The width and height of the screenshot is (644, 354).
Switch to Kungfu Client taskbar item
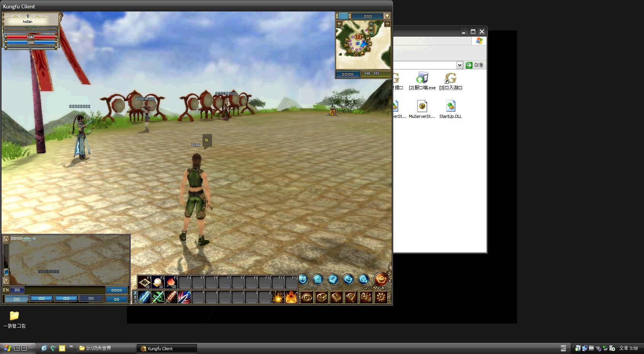coord(167,348)
